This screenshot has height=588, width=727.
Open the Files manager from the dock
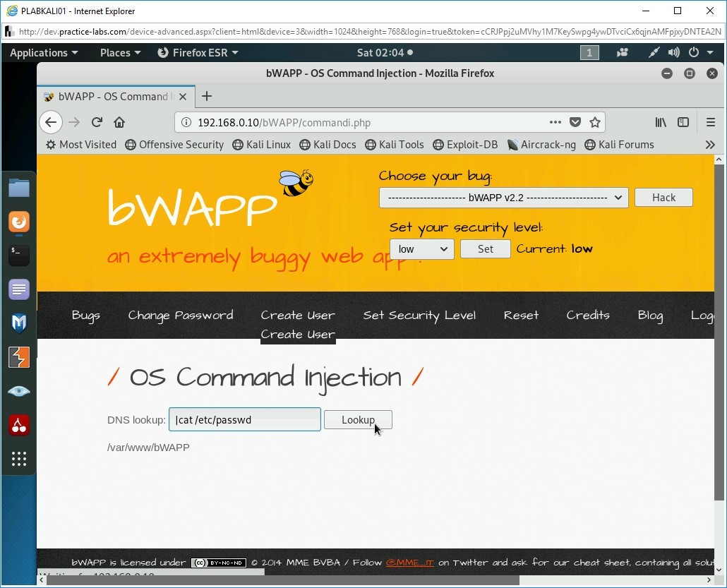[x=19, y=188]
